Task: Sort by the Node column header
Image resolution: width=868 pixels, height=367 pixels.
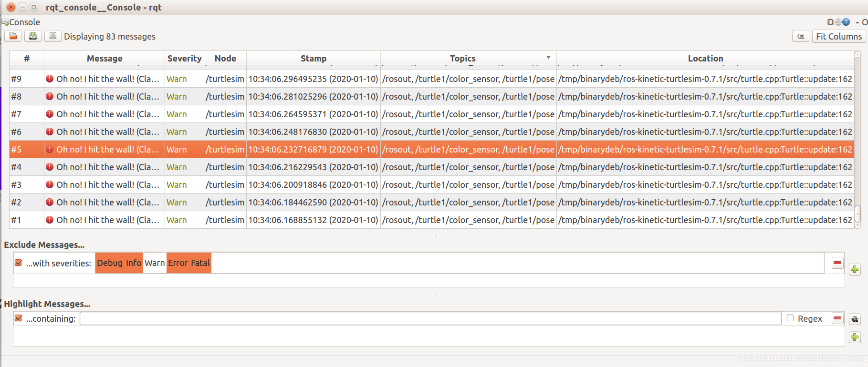Action: pos(225,58)
